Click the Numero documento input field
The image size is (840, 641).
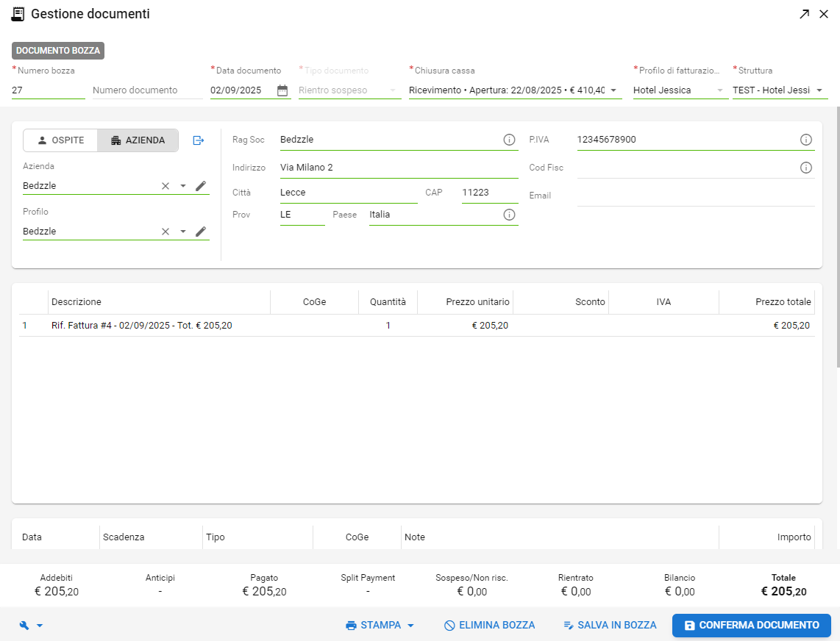tap(146, 90)
